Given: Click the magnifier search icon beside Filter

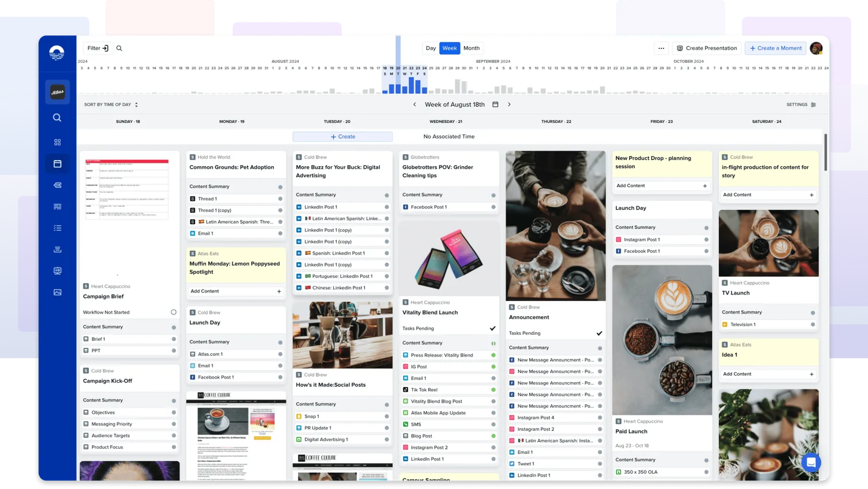Looking at the screenshot, I should (119, 48).
